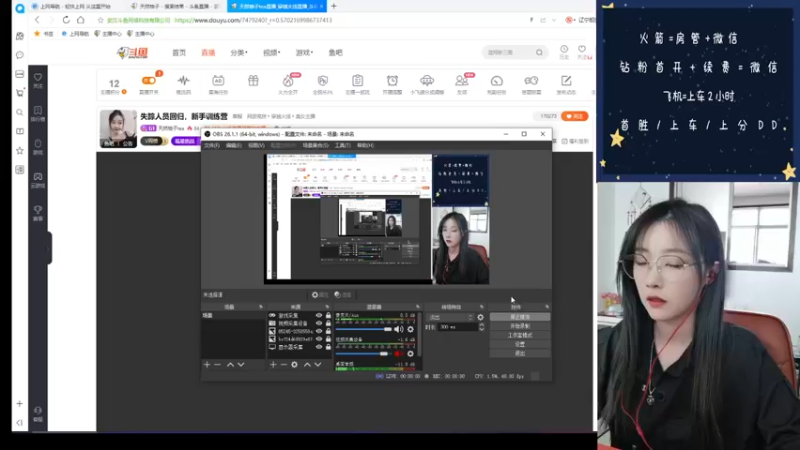Remove the selected OBS scene
Viewport: 800px width, 450px height.
point(218,365)
